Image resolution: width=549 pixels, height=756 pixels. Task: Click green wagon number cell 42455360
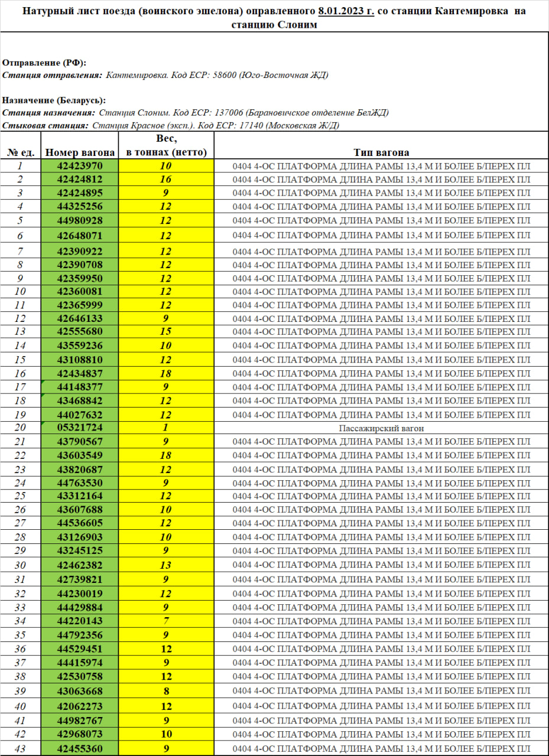click(80, 748)
